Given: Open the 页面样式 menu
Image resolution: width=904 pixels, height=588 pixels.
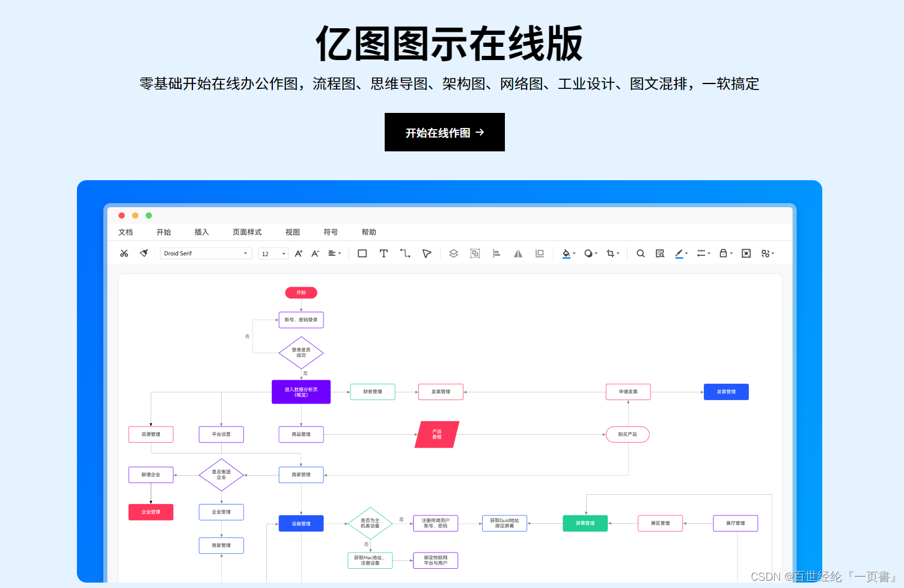Looking at the screenshot, I should (247, 232).
